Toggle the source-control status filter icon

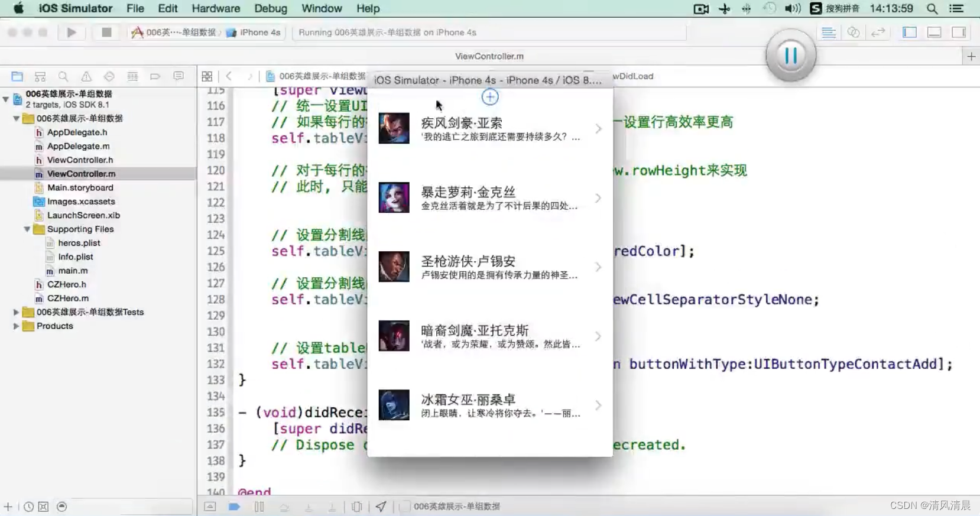(43, 507)
